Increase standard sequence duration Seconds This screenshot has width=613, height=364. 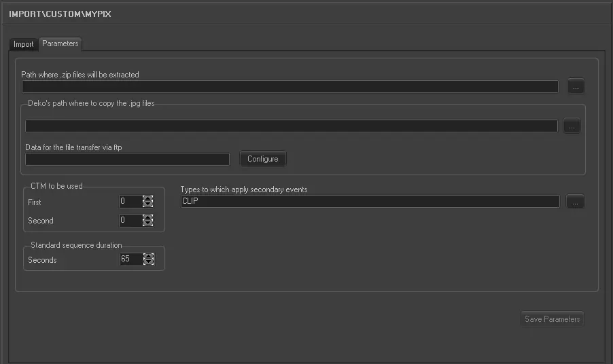(x=148, y=256)
